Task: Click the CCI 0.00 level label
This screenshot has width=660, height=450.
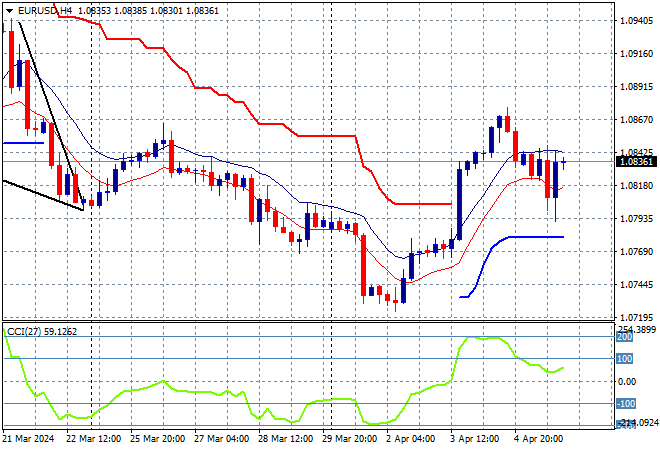Action: pyautogui.click(x=627, y=381)
